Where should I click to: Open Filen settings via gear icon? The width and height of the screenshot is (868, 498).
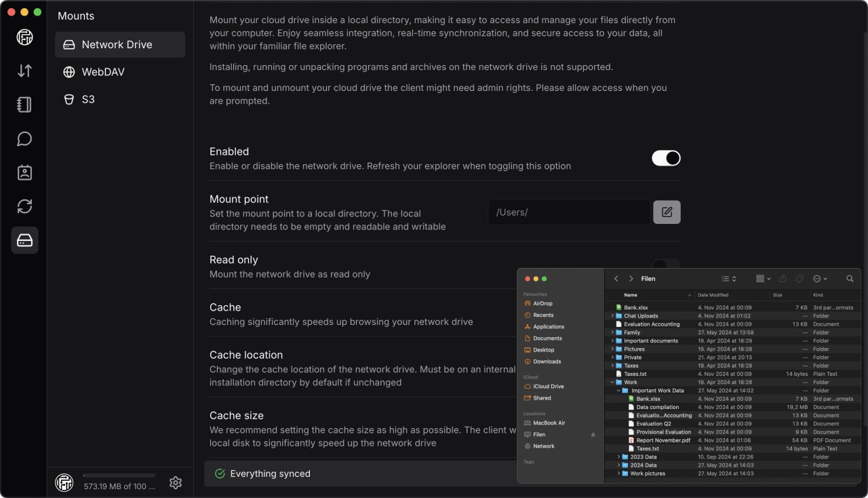point(176,482)
